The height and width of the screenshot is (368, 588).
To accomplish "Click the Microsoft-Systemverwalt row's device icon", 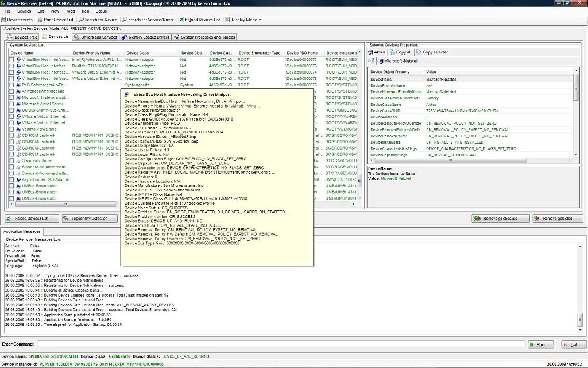I will [18, 98].
